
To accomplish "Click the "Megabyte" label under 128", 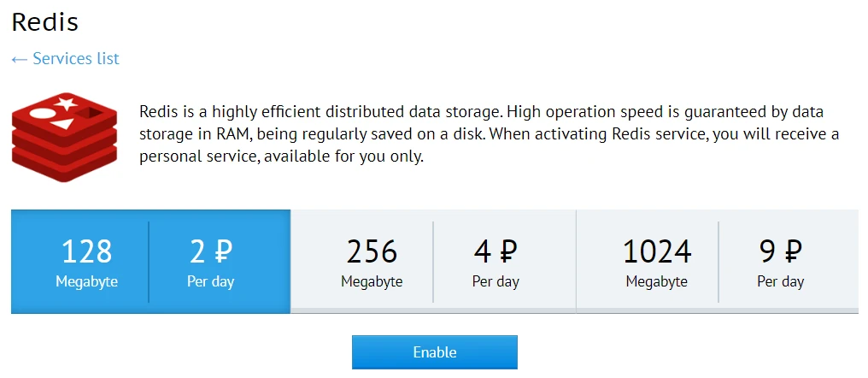I will coord(87,281).
